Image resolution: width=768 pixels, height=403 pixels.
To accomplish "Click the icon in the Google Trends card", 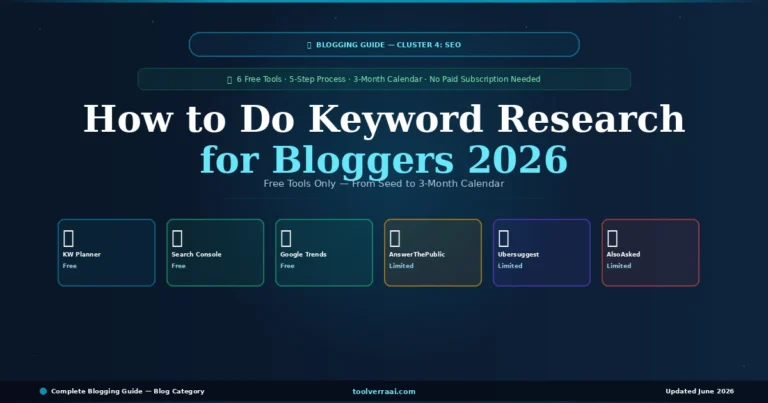I will (x=286, y=238).
